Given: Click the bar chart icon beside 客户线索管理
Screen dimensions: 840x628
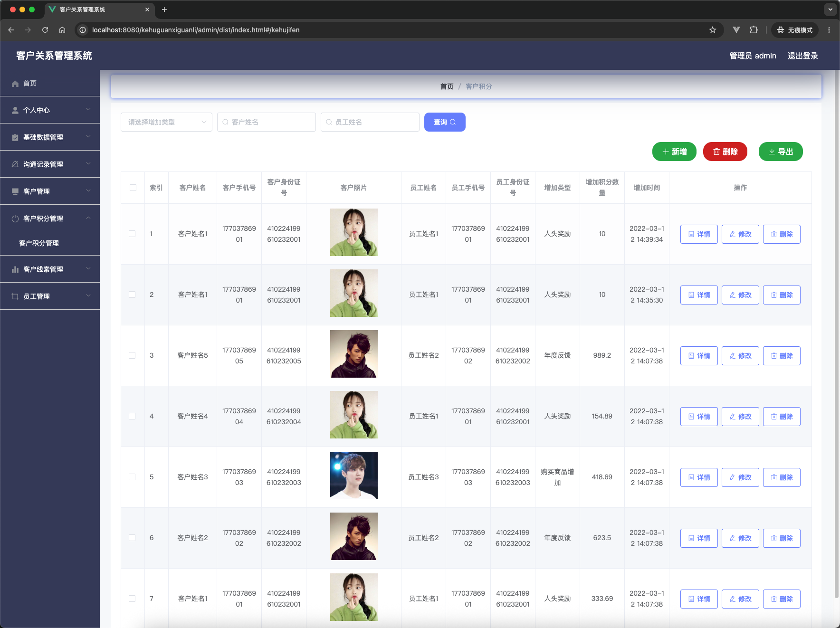Looking at the screenshot, I should click(x=15, y=269).
